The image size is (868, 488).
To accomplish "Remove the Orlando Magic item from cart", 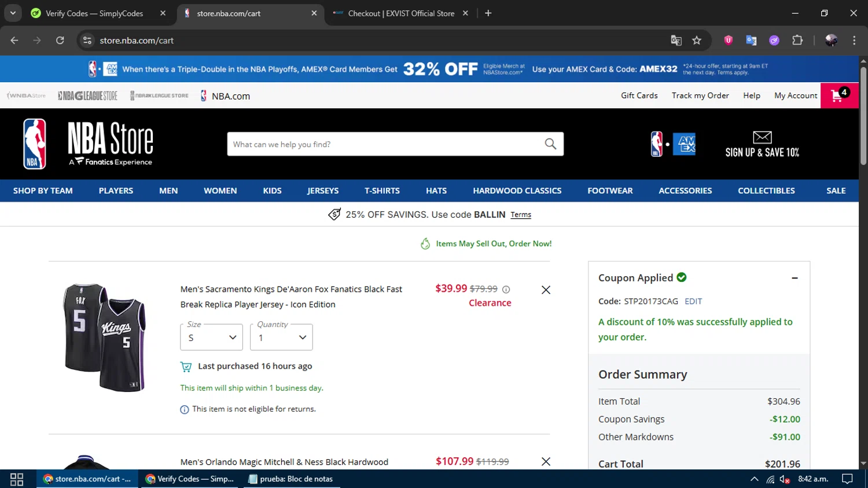I will click(546, 461).
